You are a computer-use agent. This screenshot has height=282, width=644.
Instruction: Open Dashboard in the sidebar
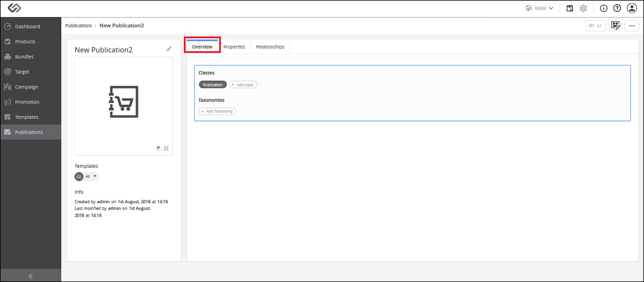click(31, 26)
